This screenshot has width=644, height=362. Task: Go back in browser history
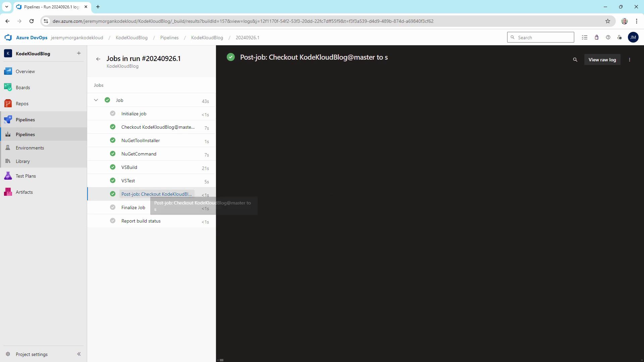7,21
